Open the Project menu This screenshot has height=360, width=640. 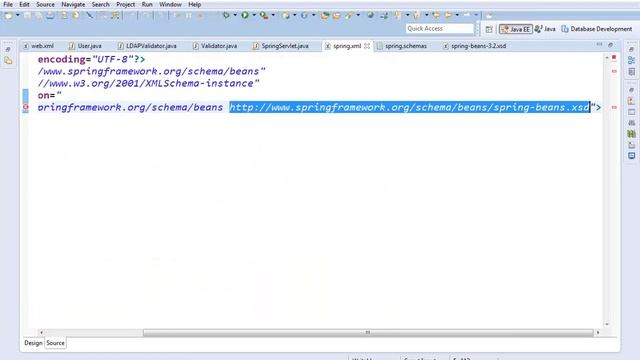click(x=125, y=4)
